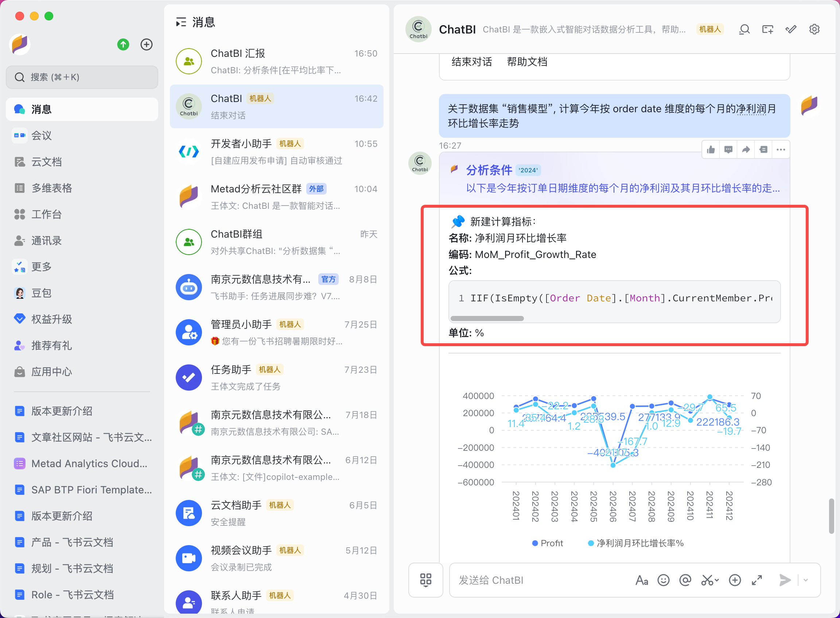Image resolution: width=840 pixels, height=618 pixels.
Task: Expand the message editor
Action: (757, 580)
